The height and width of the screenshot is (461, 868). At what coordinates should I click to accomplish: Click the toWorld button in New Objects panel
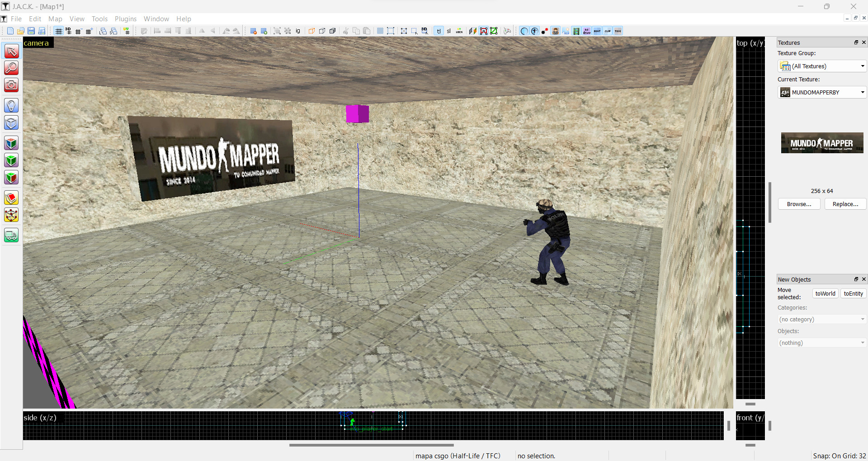825,293
